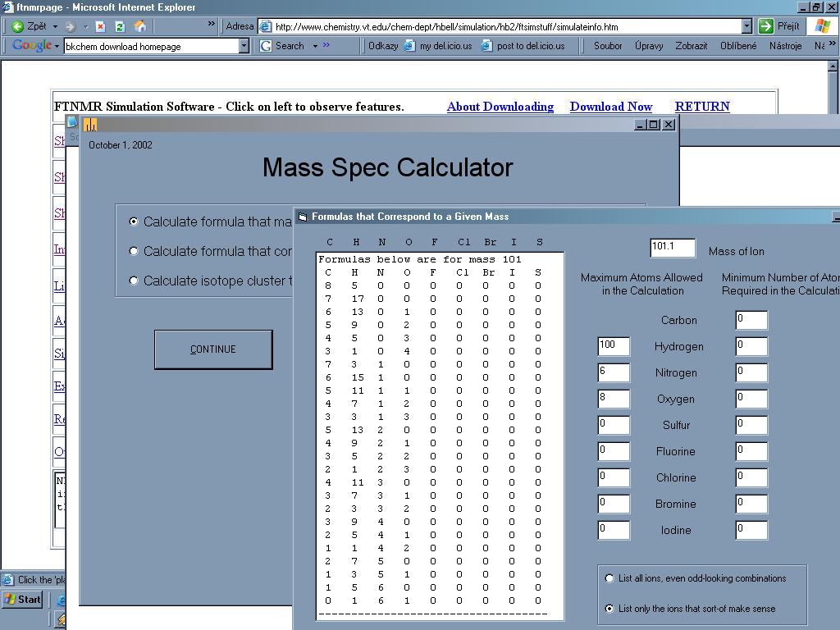The width and height of the screenshot is (840, 630).
Task: Click the Iodine minimum atoms field
Action: tap(751, 530)
